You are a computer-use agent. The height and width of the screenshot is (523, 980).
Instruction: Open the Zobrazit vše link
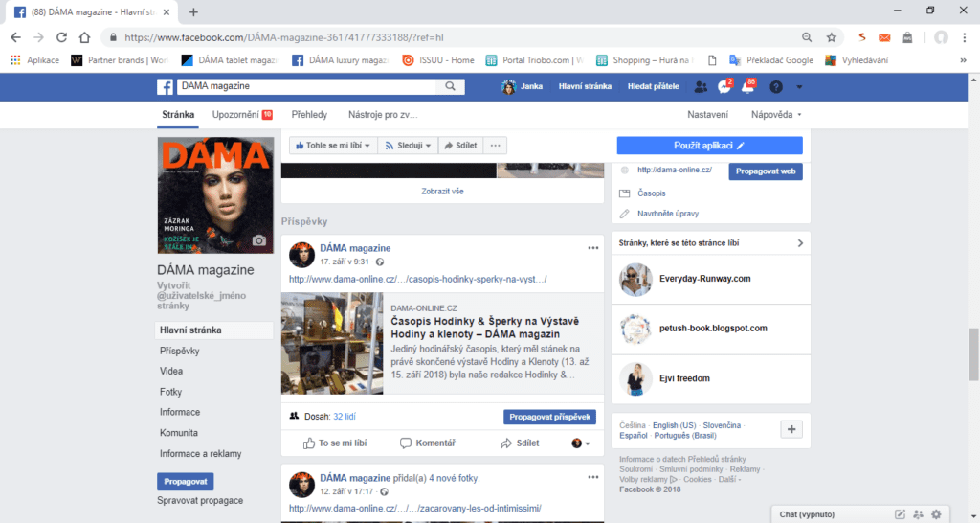(442, 191)
